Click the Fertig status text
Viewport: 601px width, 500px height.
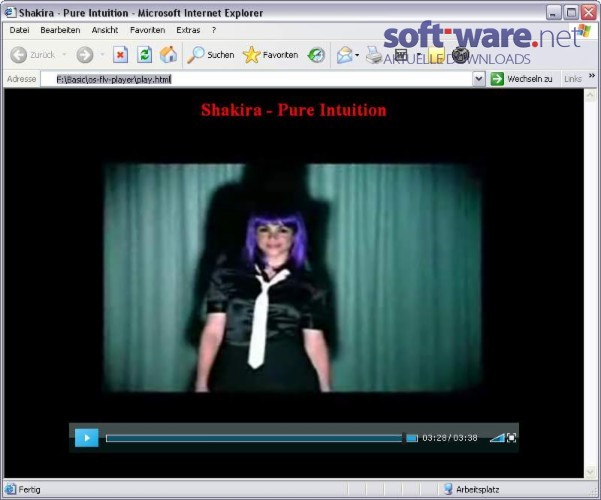tap(29, 490)
